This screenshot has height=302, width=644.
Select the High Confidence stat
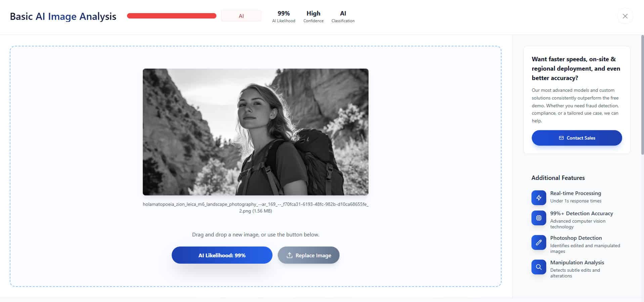click(x=313, y=16)
